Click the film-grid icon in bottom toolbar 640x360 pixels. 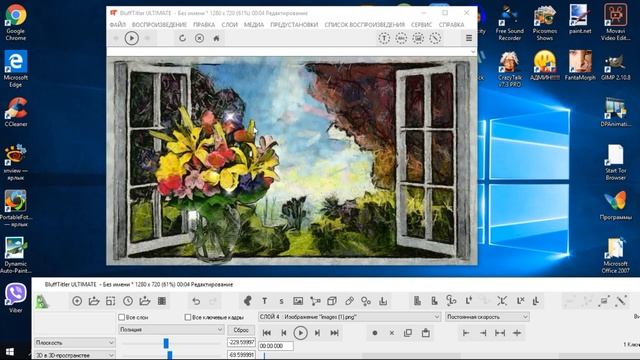point(162,301)
